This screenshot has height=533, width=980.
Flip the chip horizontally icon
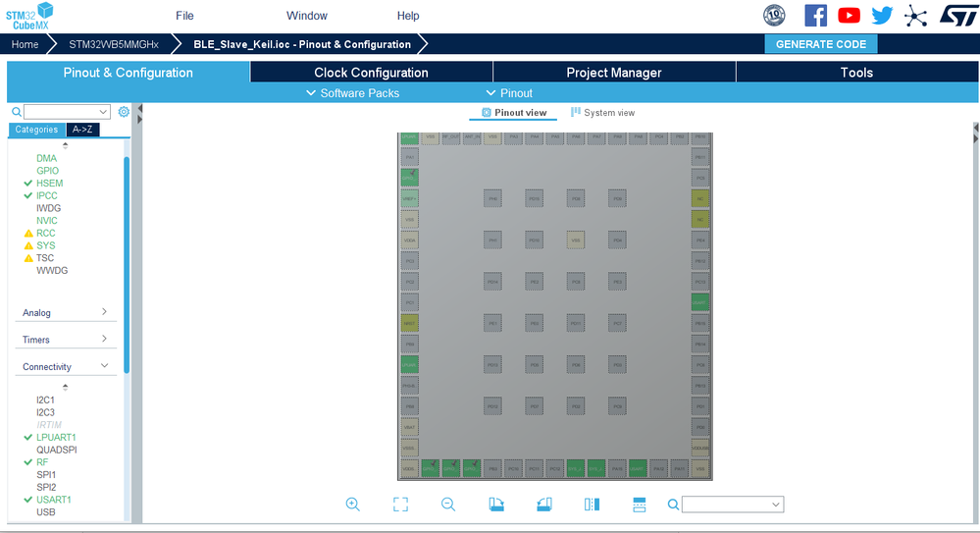(x=592, y=505)
